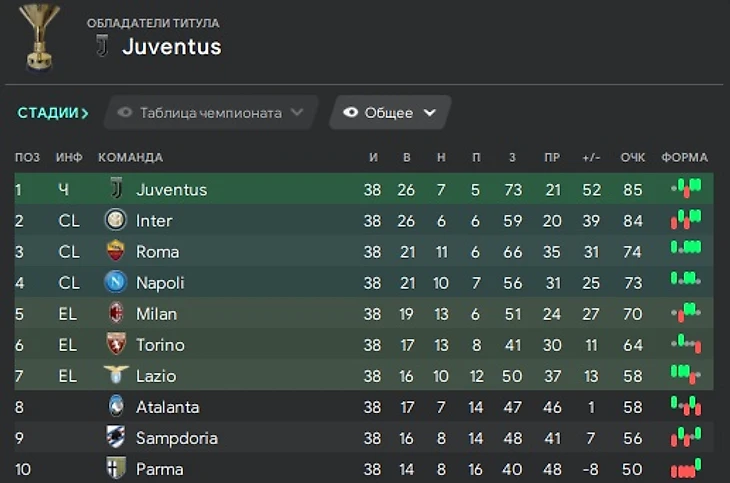This screenshot has width=730, height=483.
Task: Click the Lazio club badge
Action: coord(116,376)
